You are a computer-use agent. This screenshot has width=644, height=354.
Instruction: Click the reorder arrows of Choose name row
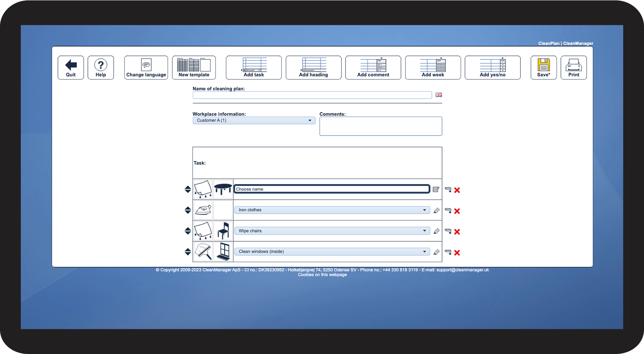click(188, 189)
